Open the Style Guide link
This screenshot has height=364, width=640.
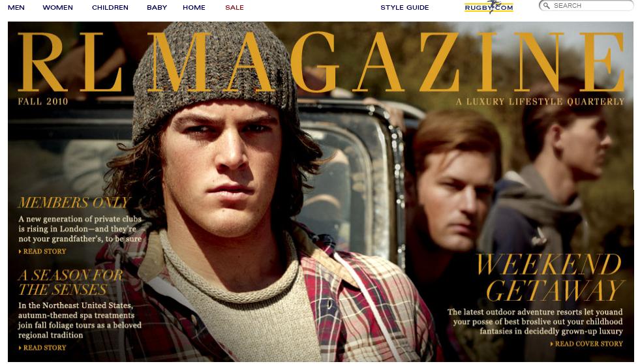[x=404, y=7]
